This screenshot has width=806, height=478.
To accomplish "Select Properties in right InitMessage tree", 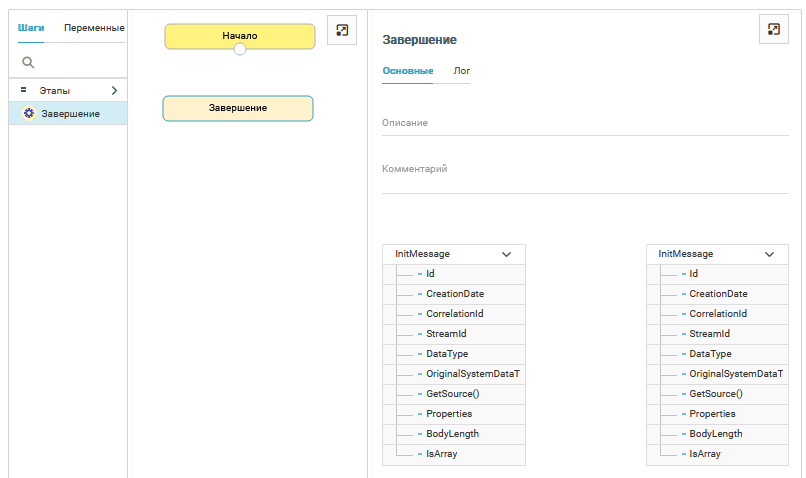I will pos(712,414).
